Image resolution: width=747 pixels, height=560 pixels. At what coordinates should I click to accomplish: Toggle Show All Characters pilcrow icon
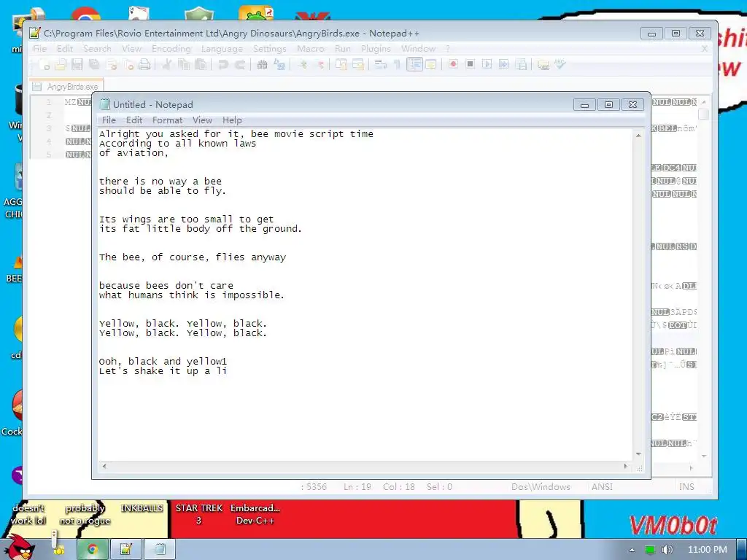pos(396,64)
